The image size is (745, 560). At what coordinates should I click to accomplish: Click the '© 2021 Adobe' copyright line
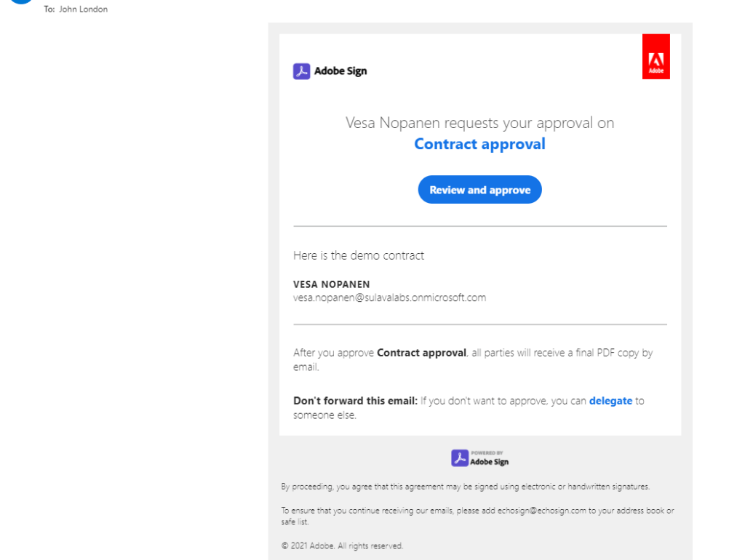tap(342, 545)
